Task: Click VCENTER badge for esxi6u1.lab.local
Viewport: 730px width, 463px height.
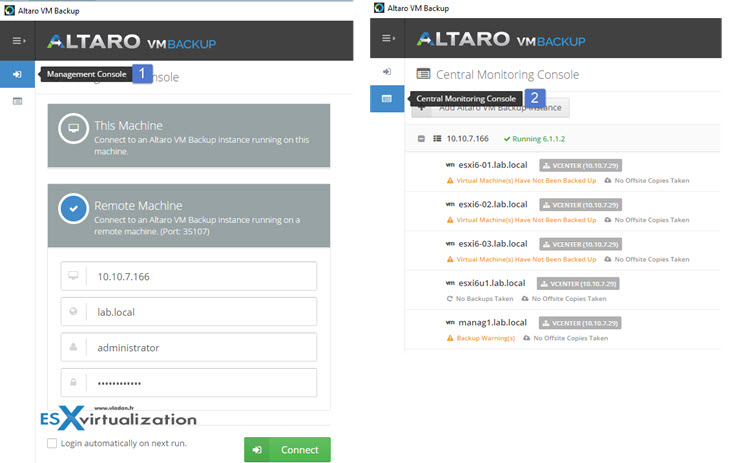Action: 578,284
